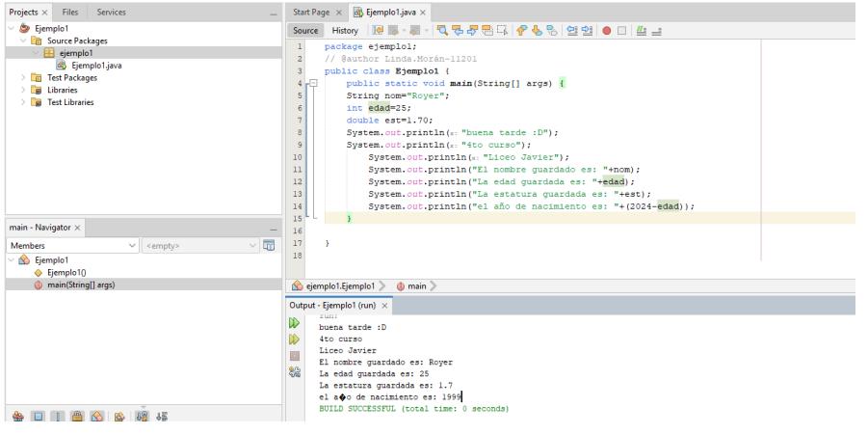Click grayed Forward navigation icon in editor toolbar
The height and width of the screenshot is (434, 868).
[x=414, y=31]
